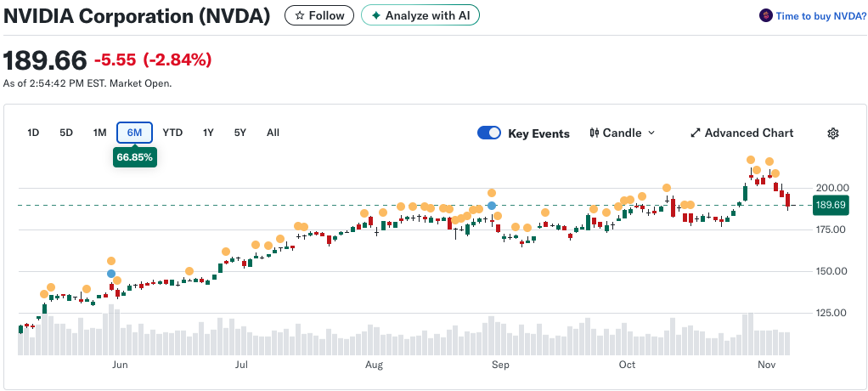
Task: Click the Follow button
Action: tap(318, 15)
